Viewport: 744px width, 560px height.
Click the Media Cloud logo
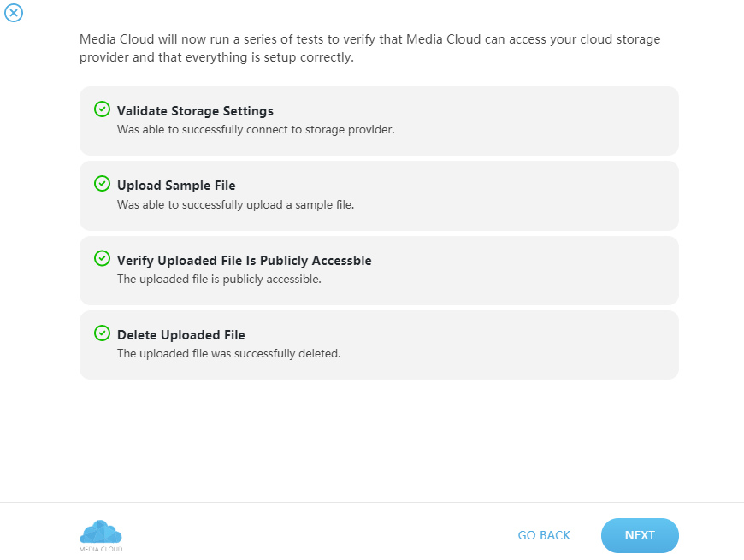point(101,532)
